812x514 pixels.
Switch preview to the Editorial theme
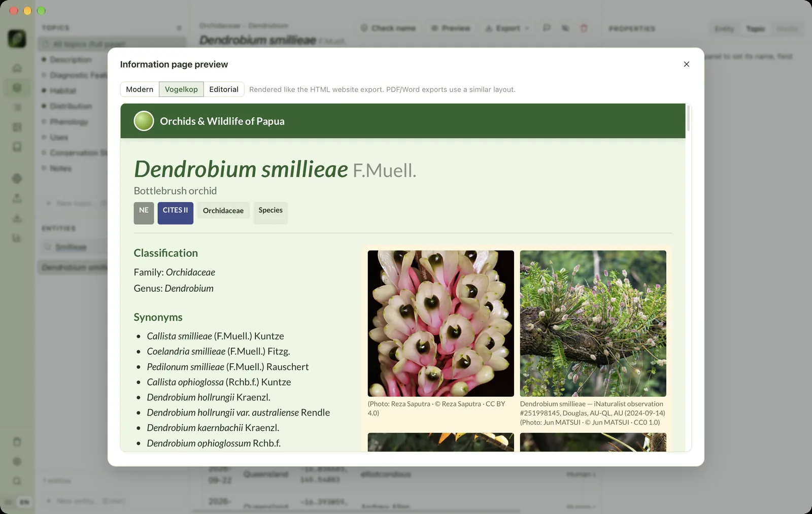224,89
